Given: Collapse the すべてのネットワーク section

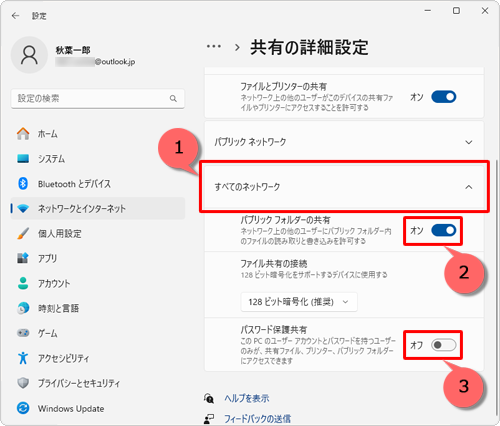Looking at the screenshot, I should [x=344, y=187].
